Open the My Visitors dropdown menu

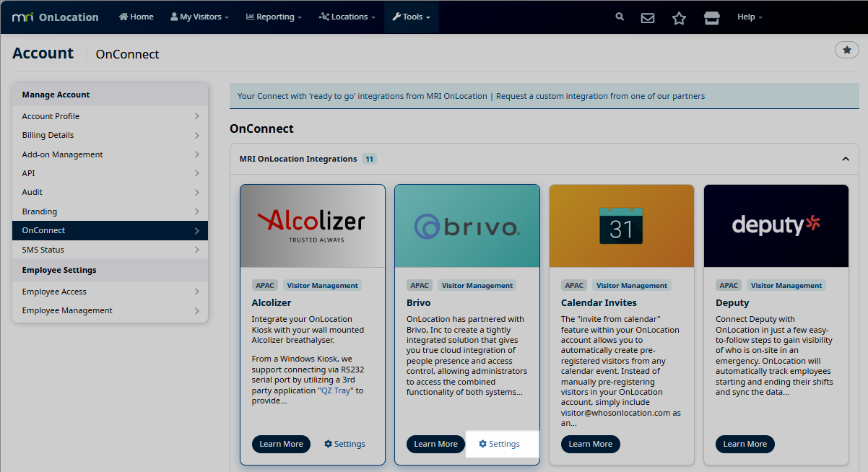199,17
